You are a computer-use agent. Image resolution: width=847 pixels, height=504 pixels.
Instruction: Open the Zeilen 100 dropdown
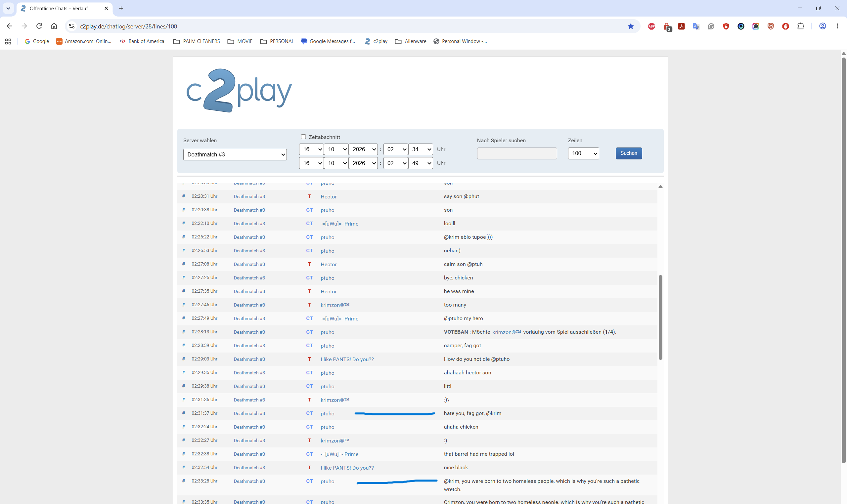(x=583, y=153)
